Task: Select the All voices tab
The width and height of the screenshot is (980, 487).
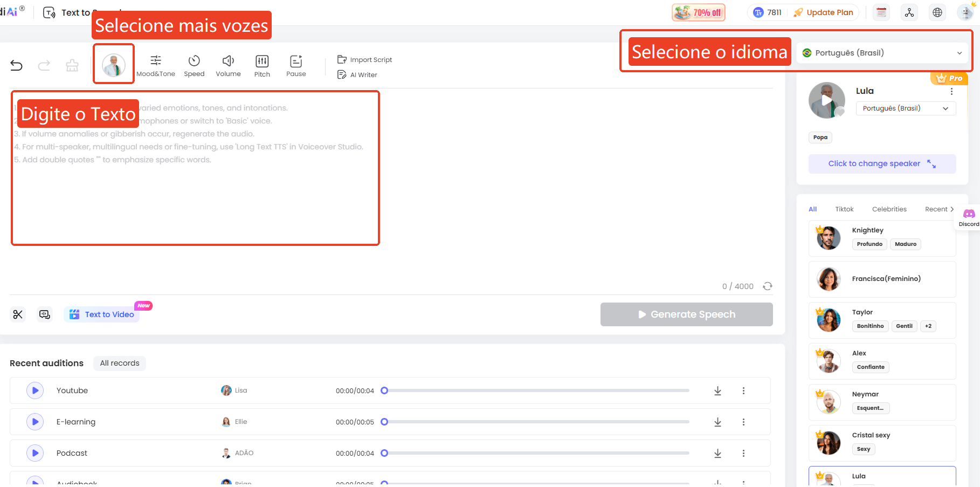Action: 812,209
